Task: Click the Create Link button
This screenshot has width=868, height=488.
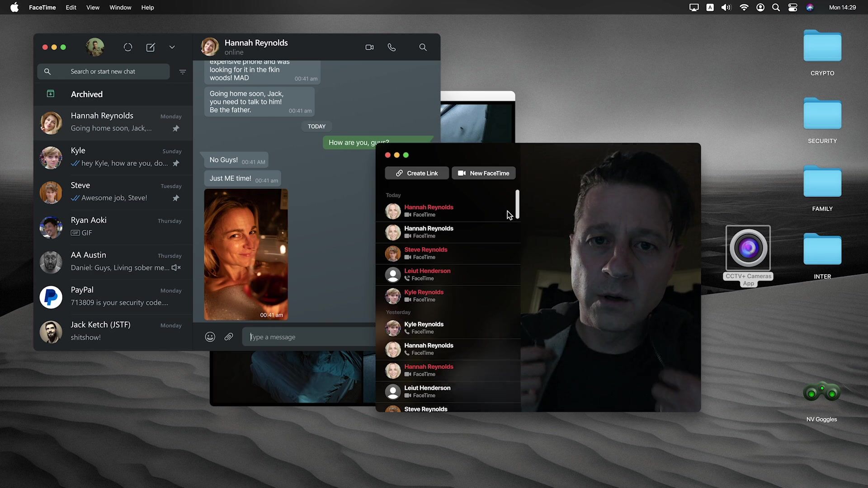Action: coord(417,174)
